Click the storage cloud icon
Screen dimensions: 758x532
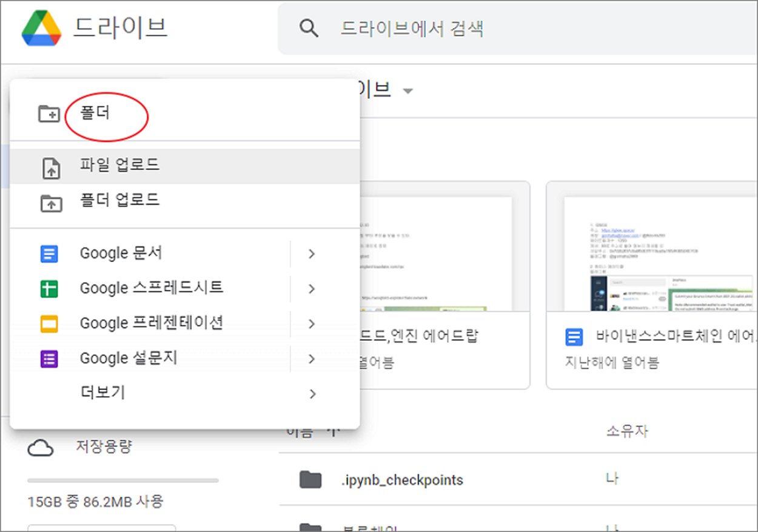click(x=41, y=448)
